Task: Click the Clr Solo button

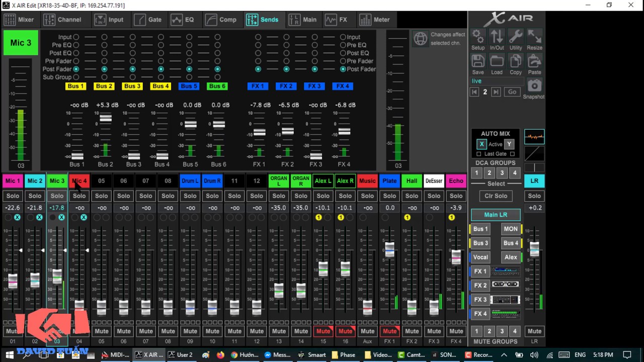Action: (x=496, y=196)
